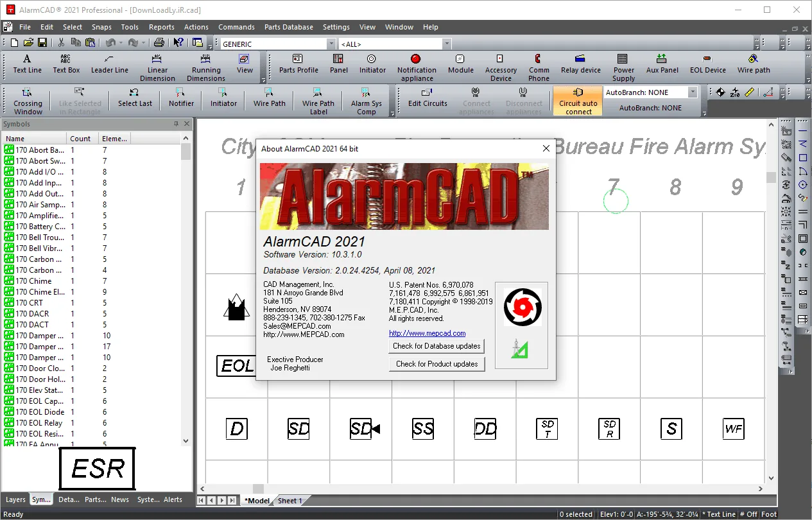The height and width of the screenshot is (520, 812).
Task: Open the GENERIC dropdown list
Action: tap(331, 44)
